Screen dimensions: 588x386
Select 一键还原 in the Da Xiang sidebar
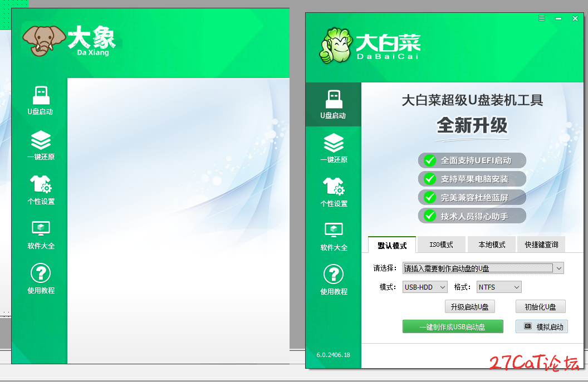pos(41,145)
